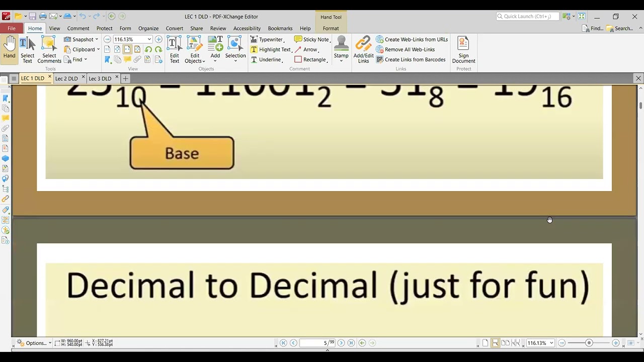Activate the Select Comments tool
Image resolution: width=644 pixels, height=362 pixels.
[49, 49]
